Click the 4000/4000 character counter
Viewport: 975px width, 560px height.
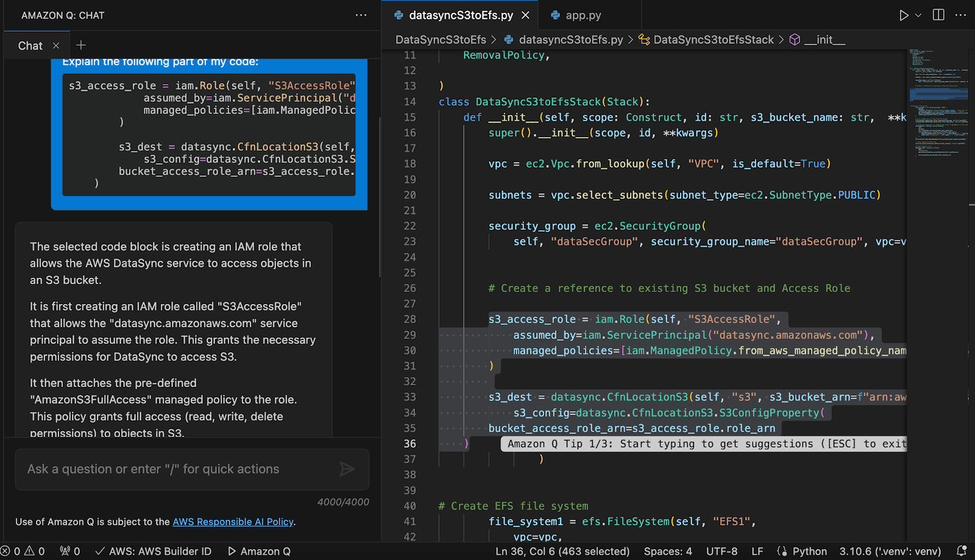[343, 502]
